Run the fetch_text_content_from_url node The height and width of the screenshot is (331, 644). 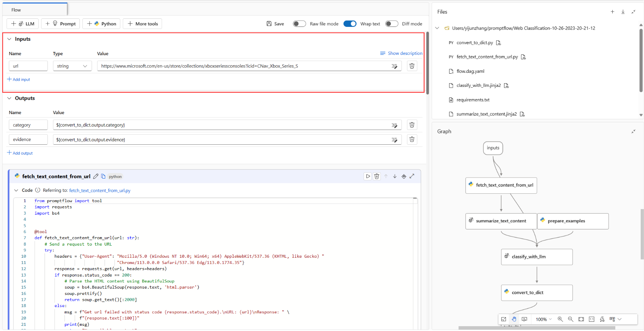coord(368,176)
